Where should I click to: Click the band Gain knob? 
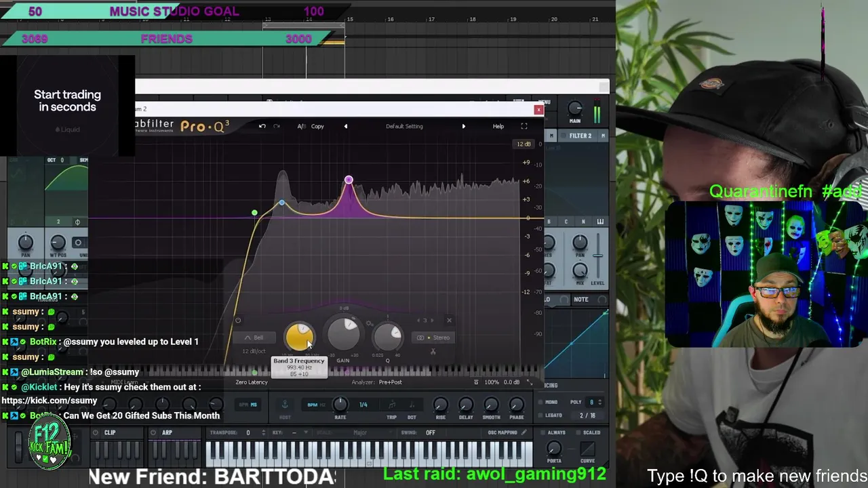click(344, 333)
